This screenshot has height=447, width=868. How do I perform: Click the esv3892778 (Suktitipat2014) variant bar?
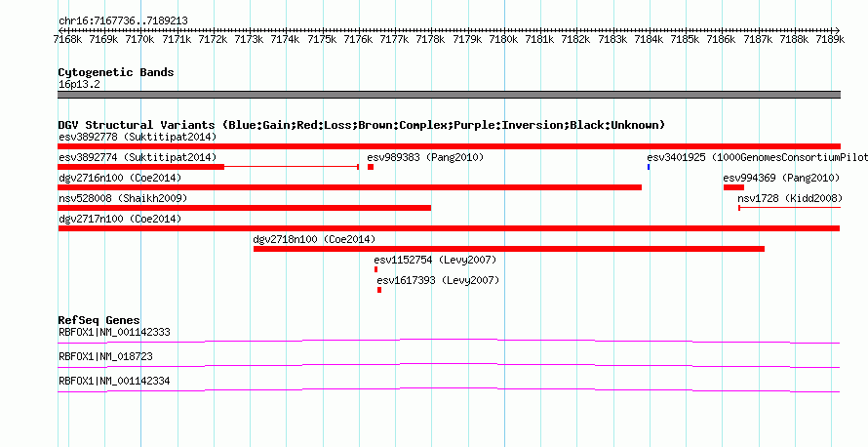pyautogui.click(x=449, y=146)
